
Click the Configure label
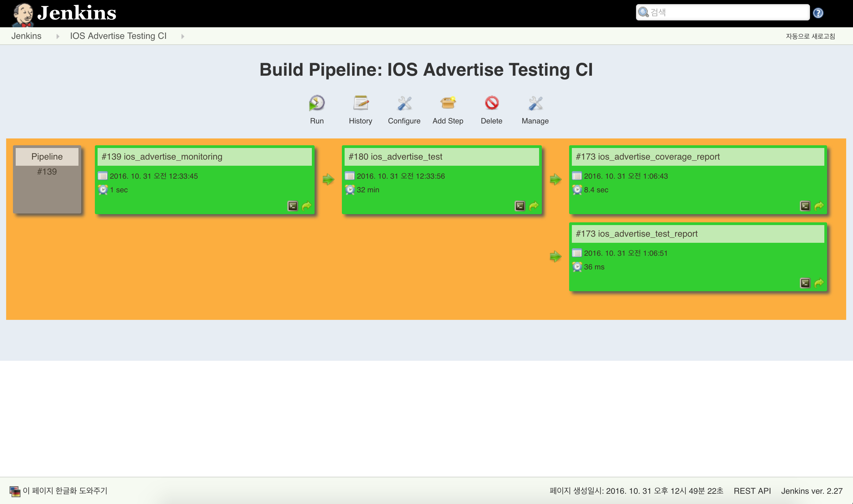click(404, 121)
